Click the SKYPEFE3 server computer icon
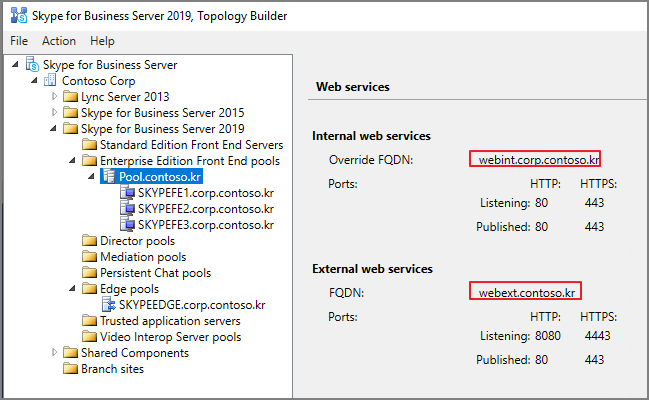 (127, 224)
